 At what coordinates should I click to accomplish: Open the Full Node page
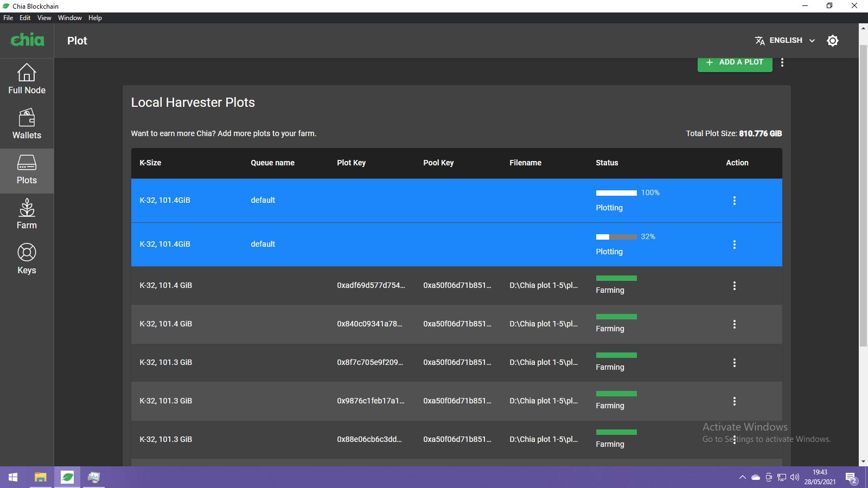[x=27, y=80]
